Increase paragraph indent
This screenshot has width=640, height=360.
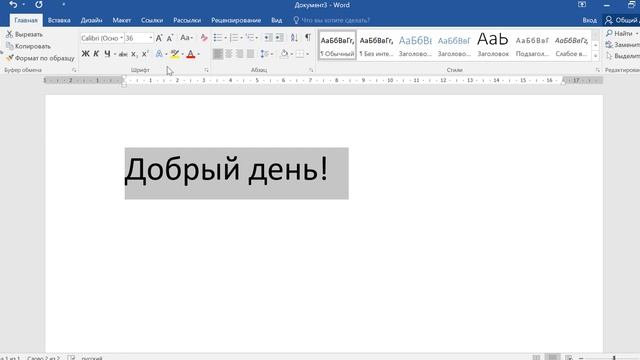(279, 38)
